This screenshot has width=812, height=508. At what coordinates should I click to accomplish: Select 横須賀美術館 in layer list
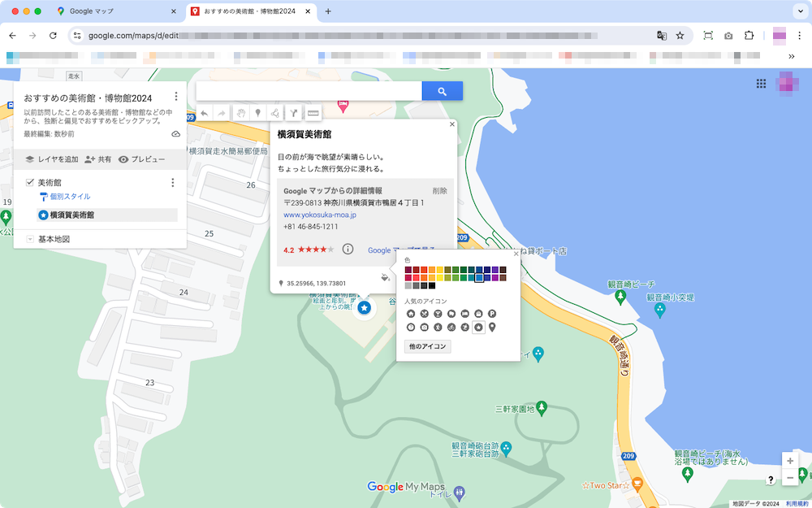(x=107, y=215)
